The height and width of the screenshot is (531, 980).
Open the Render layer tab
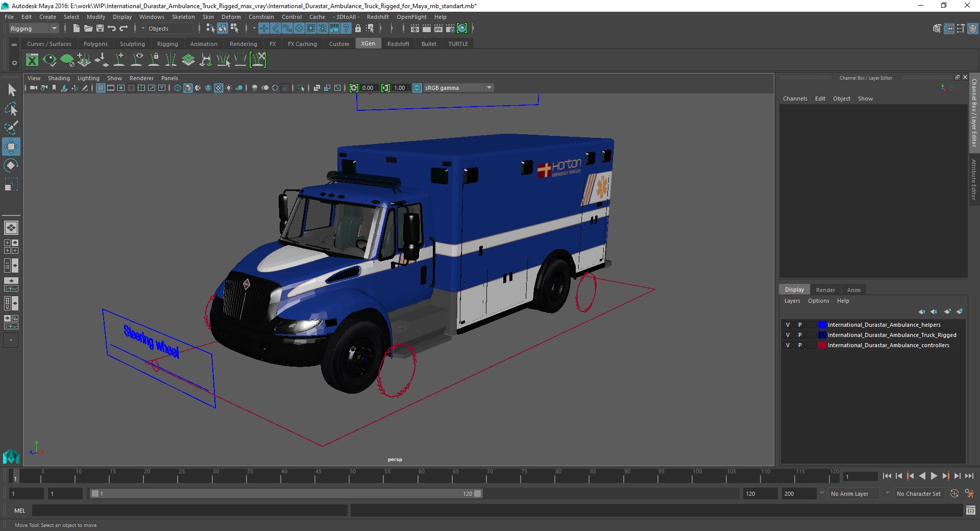[x=825, y=290]
